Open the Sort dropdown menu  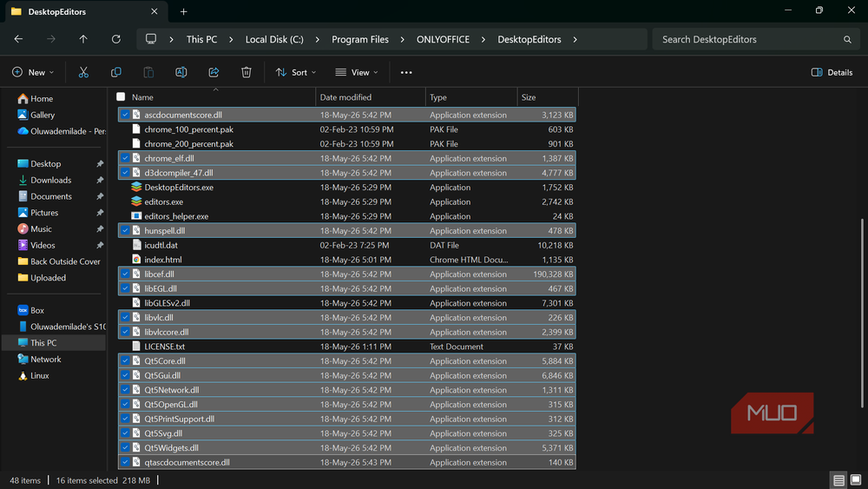click(296, 72)
